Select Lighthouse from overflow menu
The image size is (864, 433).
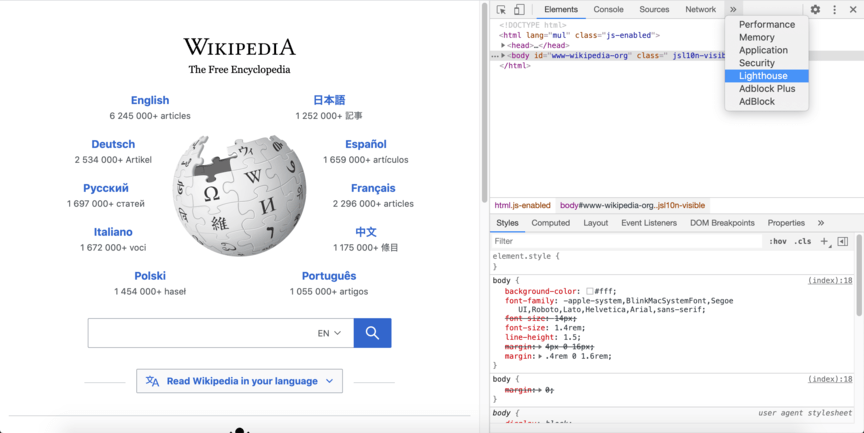coord(766,76)
